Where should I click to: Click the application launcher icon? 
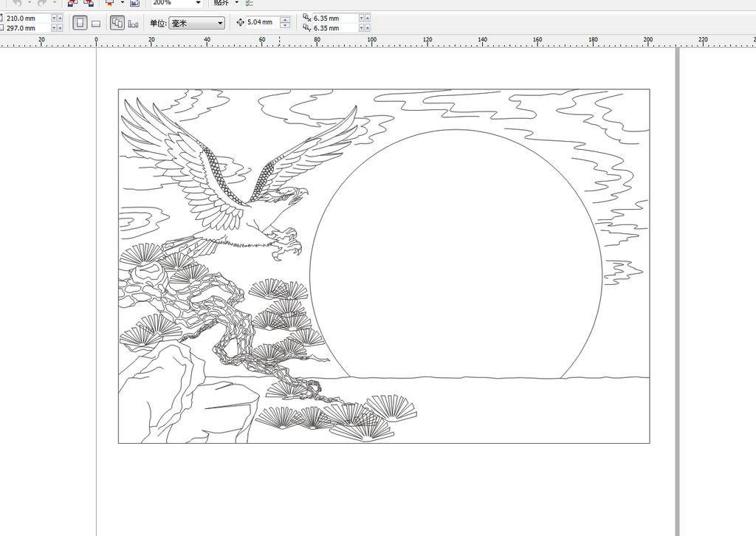point(109,3)
